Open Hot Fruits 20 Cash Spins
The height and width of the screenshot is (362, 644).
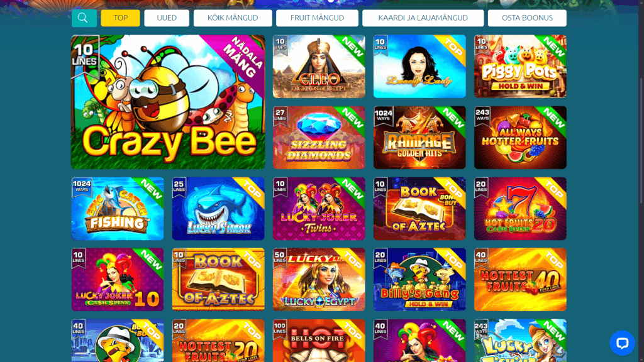(520, 209)
